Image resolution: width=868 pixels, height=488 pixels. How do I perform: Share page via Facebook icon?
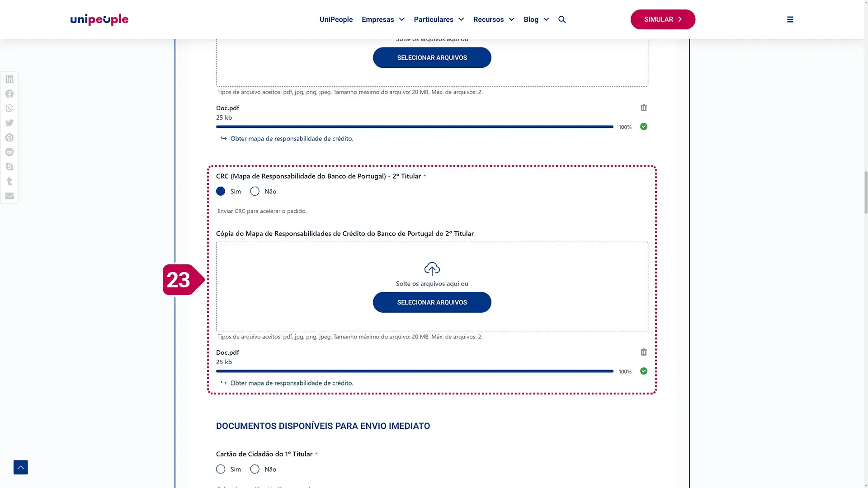[x=9, y=94]
